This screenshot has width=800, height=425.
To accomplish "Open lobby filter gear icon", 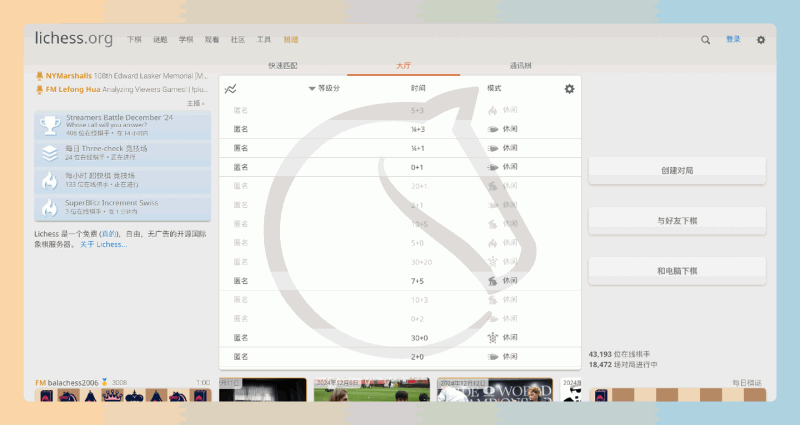I will click(x=569, y=89).
